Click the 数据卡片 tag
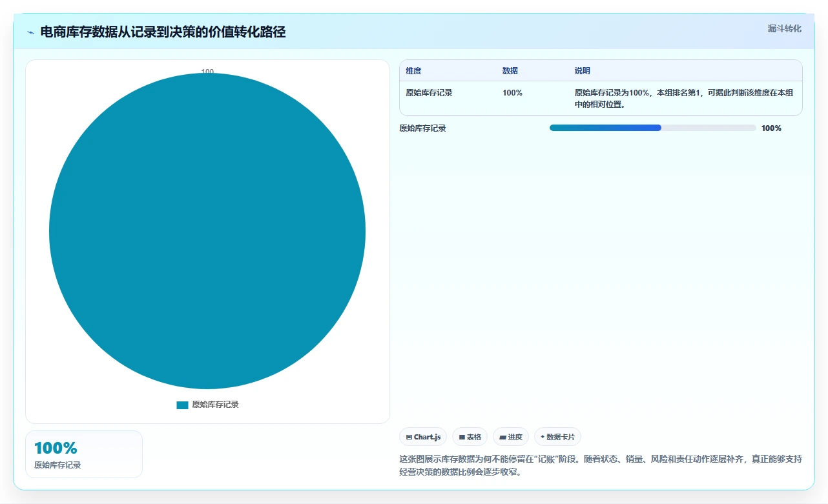The width and height of the screenshot is (828, 504). pos(557,437)
